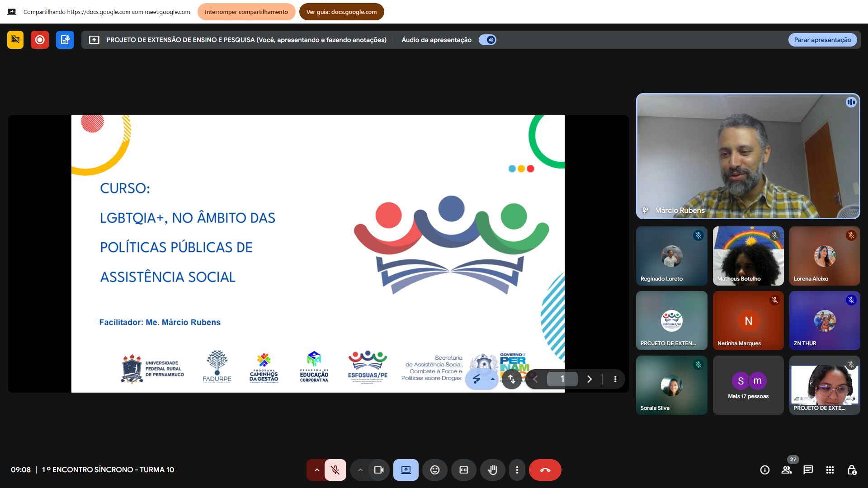
Task: Open the emoji reactions button
Action: click(x=434, y=470)
